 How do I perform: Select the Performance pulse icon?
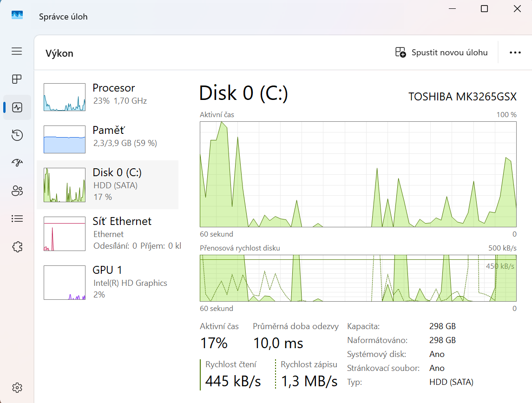point(17,107)
